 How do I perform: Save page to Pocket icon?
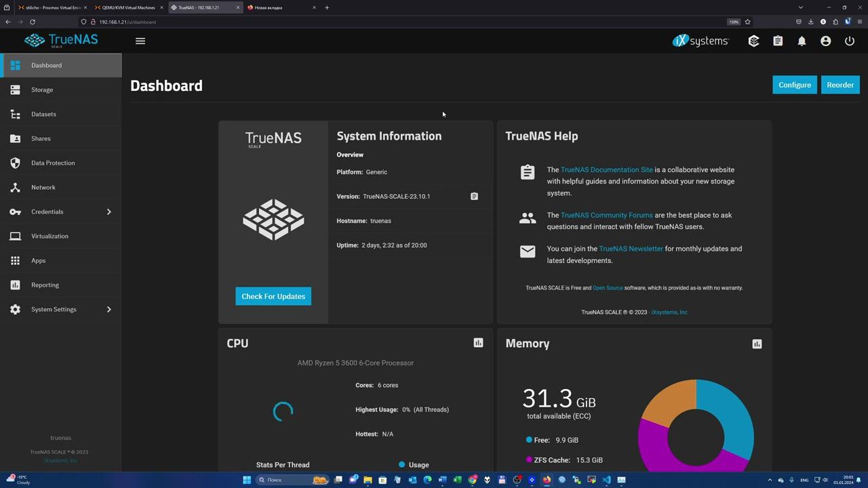(799, 22)
